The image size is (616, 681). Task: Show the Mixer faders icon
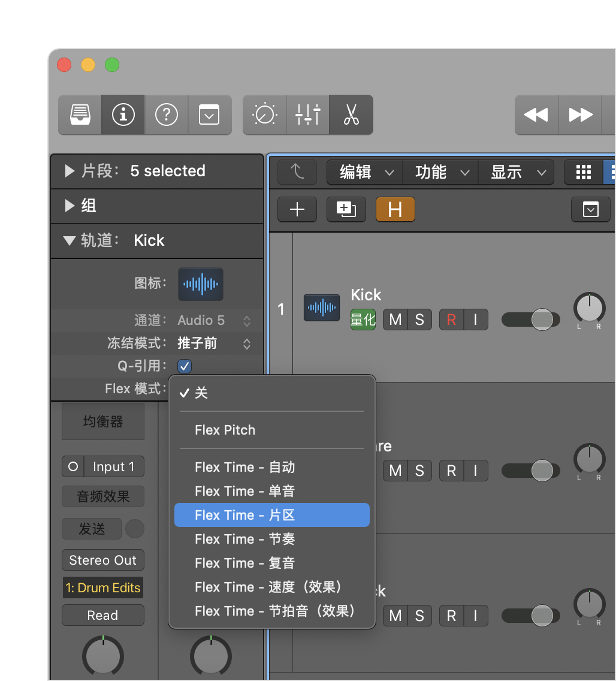(307, 114)
